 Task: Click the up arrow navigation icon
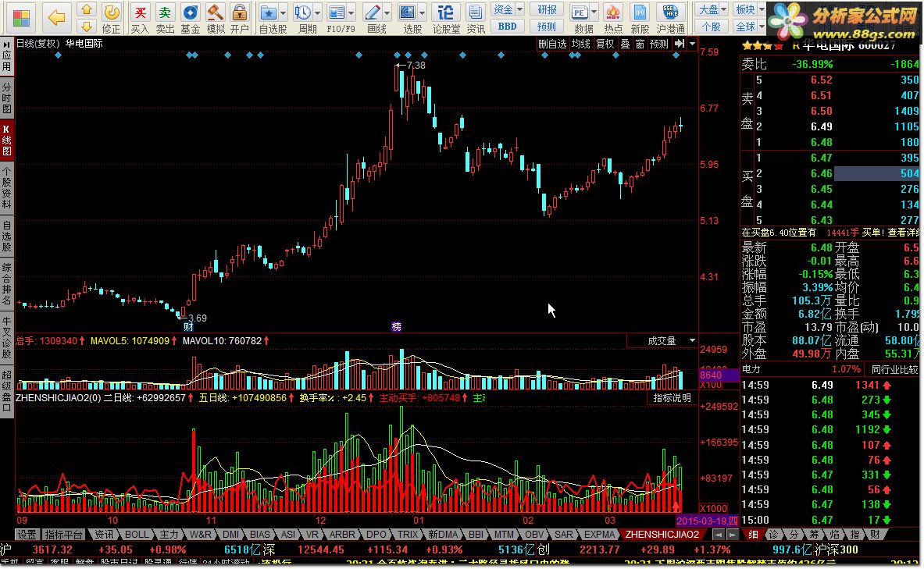pyautogui.click(x=87, y=9)
